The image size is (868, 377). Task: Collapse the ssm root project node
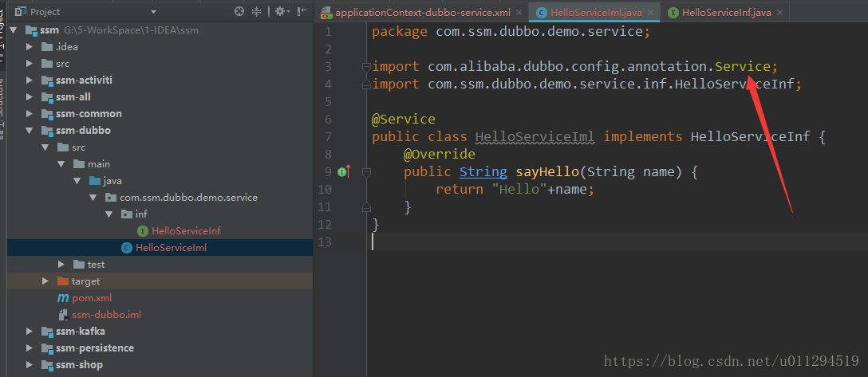click(14, 29)
